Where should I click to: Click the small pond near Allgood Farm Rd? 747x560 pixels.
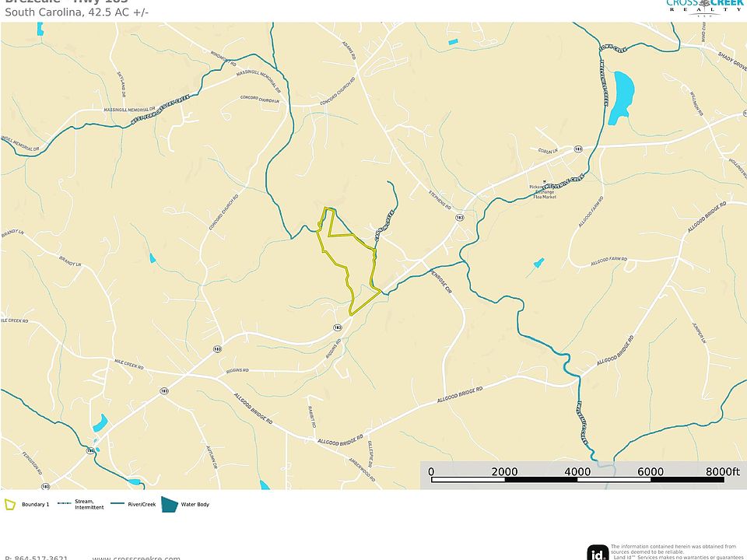click(x=538, y=262)
